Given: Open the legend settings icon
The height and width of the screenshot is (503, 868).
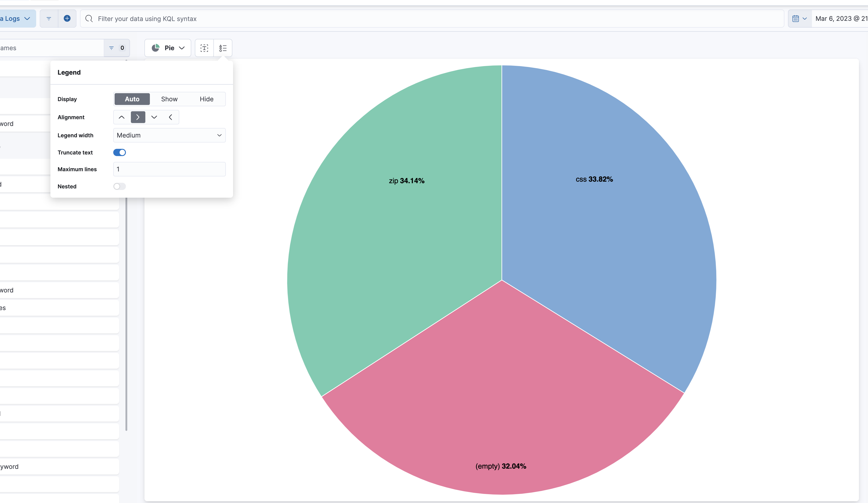Looking at the screenshot, I should click(223, 48).
